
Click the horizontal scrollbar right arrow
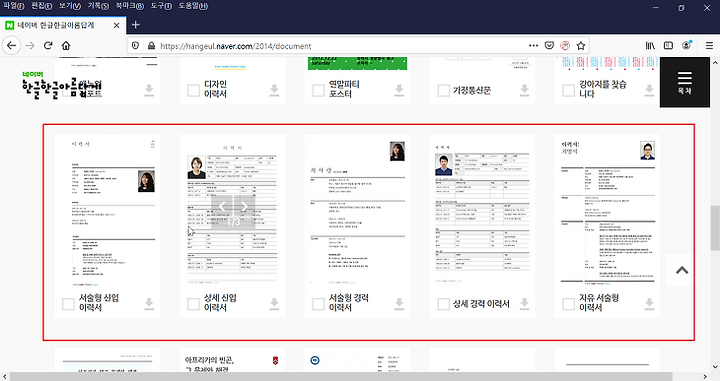click(x=706, y=377)
